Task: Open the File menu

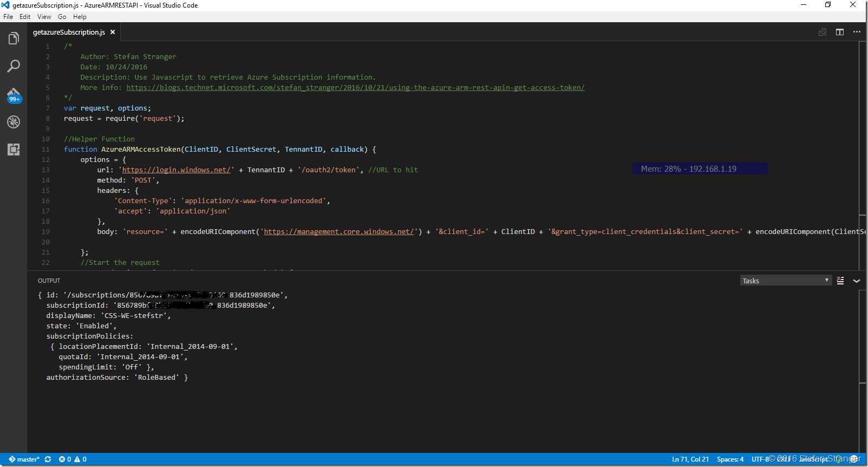Action: [8, 17]
